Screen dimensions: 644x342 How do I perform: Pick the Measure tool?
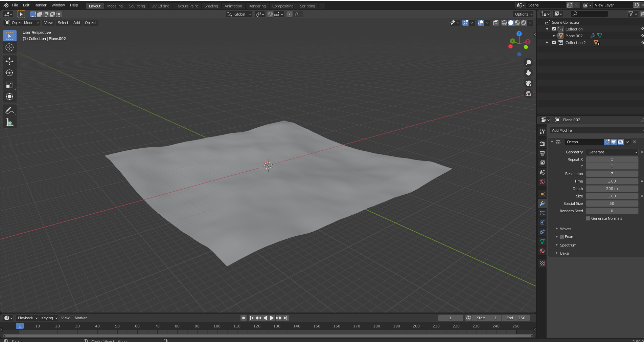[x=9, y=123]
